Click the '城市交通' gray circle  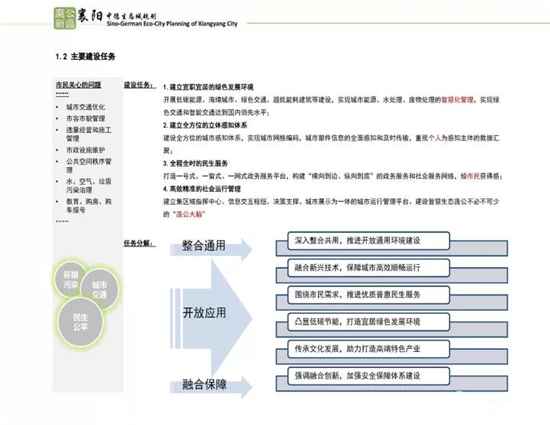point(99,289)
